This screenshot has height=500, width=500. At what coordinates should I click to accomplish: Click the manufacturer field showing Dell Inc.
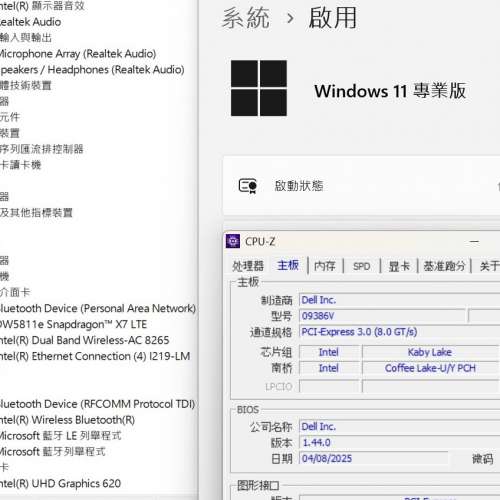click(399, 300)
